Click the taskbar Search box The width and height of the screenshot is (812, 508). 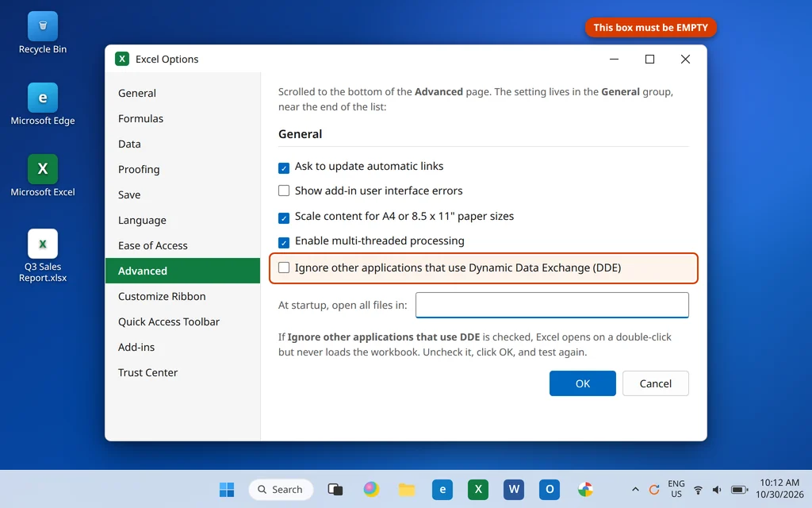[x=282, y=489]
